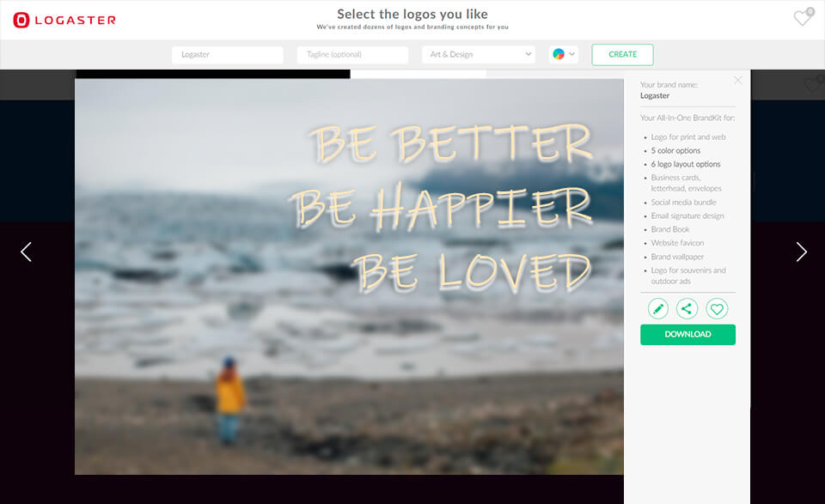View the previous logo using the left arrow

pyautogui.click(x=25, y=252)
